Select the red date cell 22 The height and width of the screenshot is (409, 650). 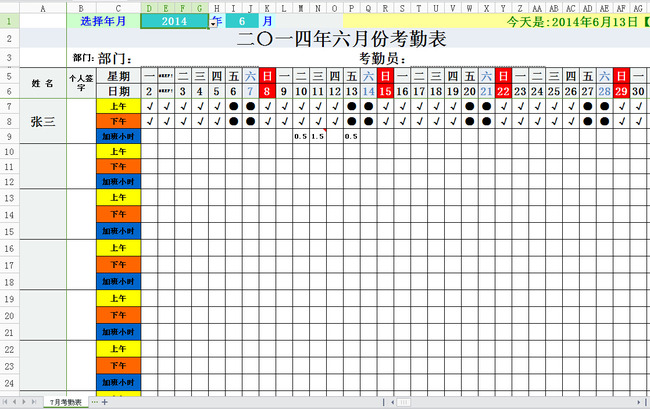point(503,91)
